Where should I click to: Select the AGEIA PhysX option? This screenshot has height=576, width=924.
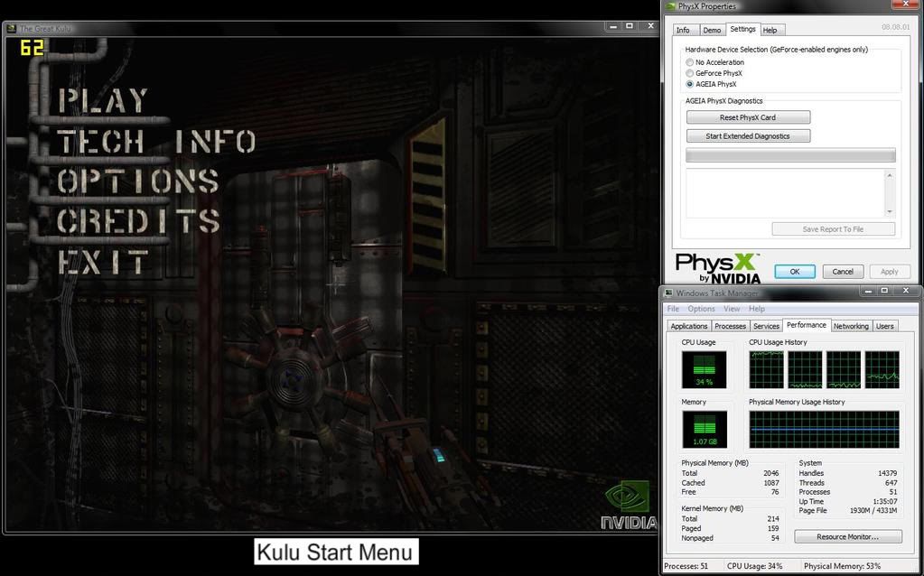pos(690,83)
